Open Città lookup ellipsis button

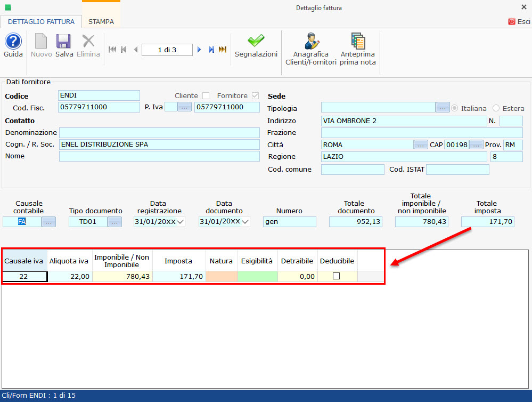click(421, 145)
